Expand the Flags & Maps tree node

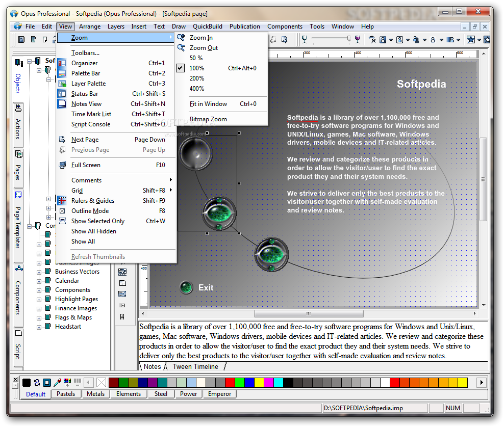39,318
